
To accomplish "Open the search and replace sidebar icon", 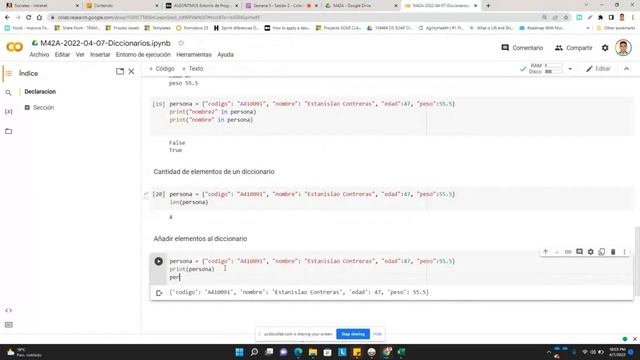I will 9,93.
